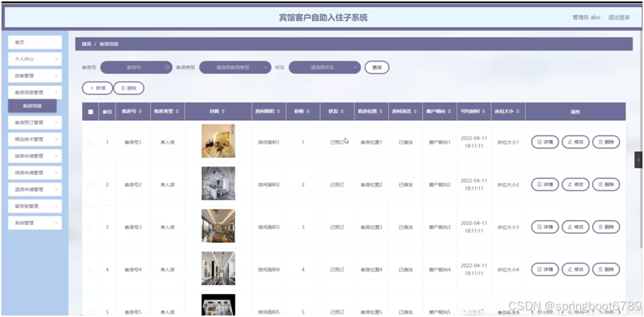The height and width of the screenshot is (317, 644).
Task: Open the 请选择状态 dropdown
Action: pos(325,67)
